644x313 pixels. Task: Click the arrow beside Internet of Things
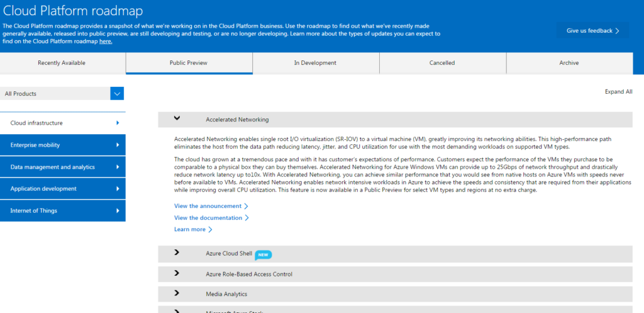pos(118,210)
